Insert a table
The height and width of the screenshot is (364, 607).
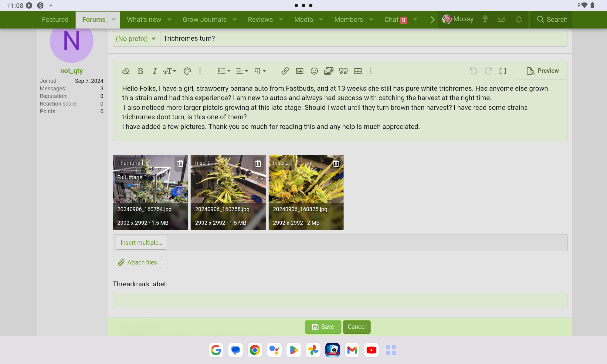point(358,71)
